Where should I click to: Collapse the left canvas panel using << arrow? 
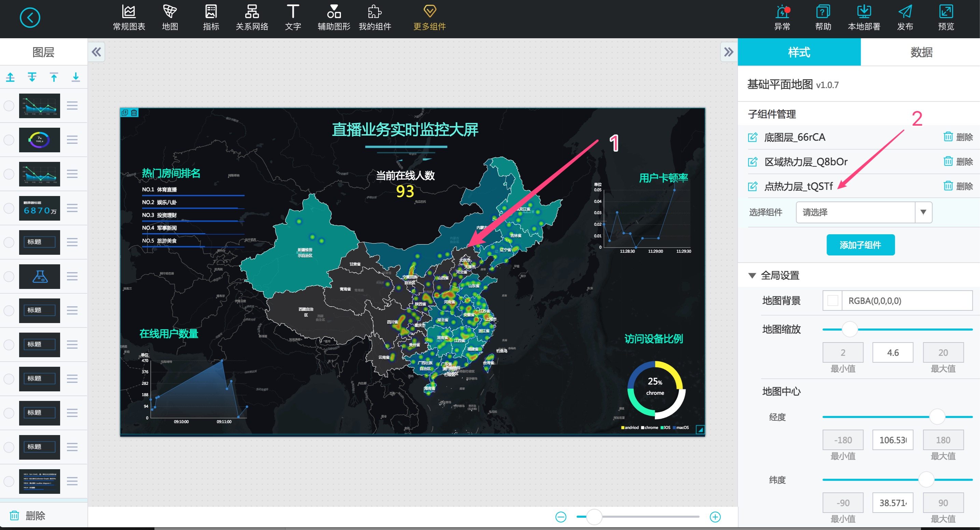pyautogui.click(x=96, y=52)
